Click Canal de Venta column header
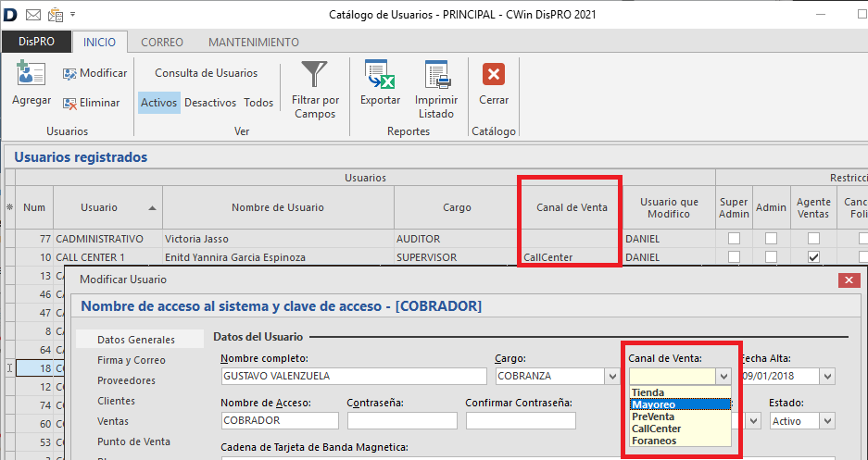The height and width of the screenshot is (460, 868). (572, 208)
